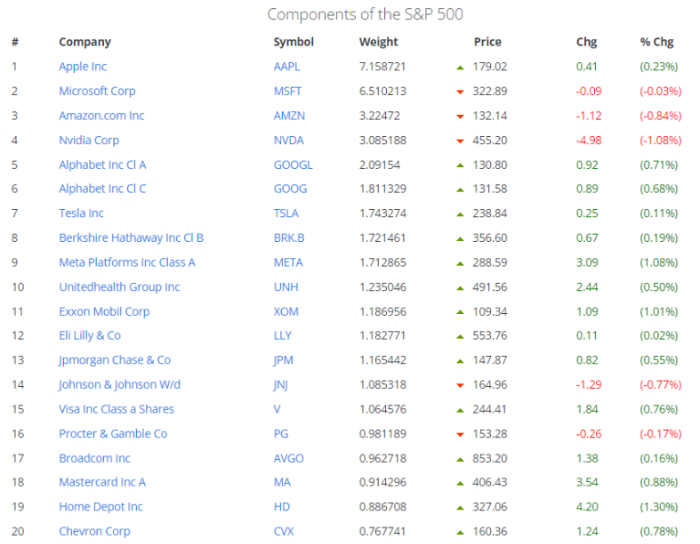Open the Procter & Gamble Co link
700x544 pixels.
click(x=113, y=434)
